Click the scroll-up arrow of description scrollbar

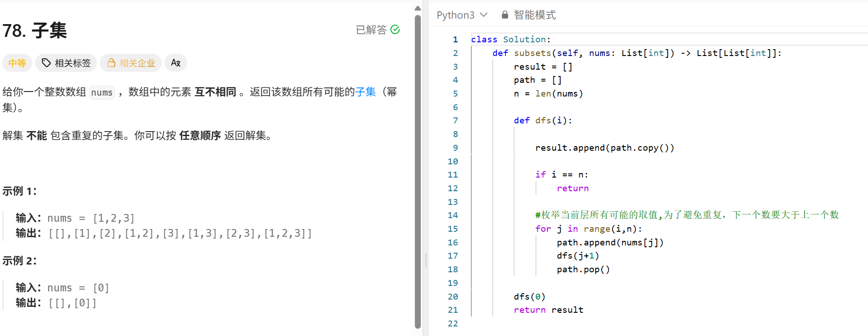point(418,8)
